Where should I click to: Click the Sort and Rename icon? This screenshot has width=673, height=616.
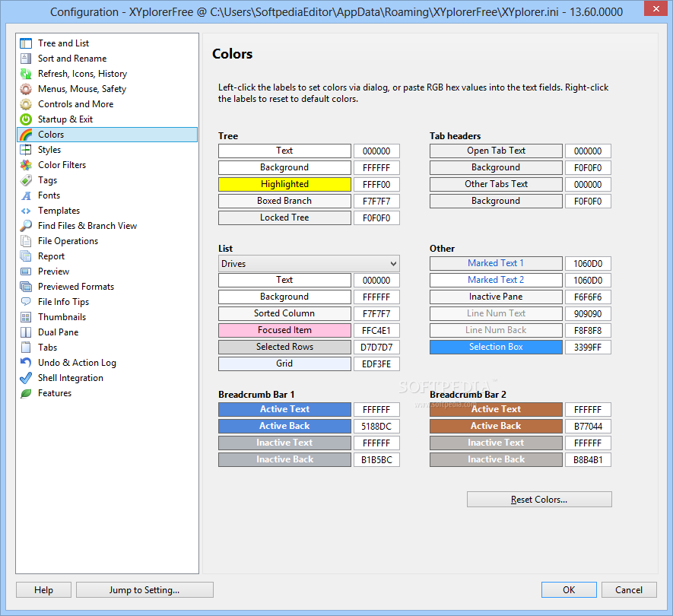pyautogui.click(x=26, y=59)
